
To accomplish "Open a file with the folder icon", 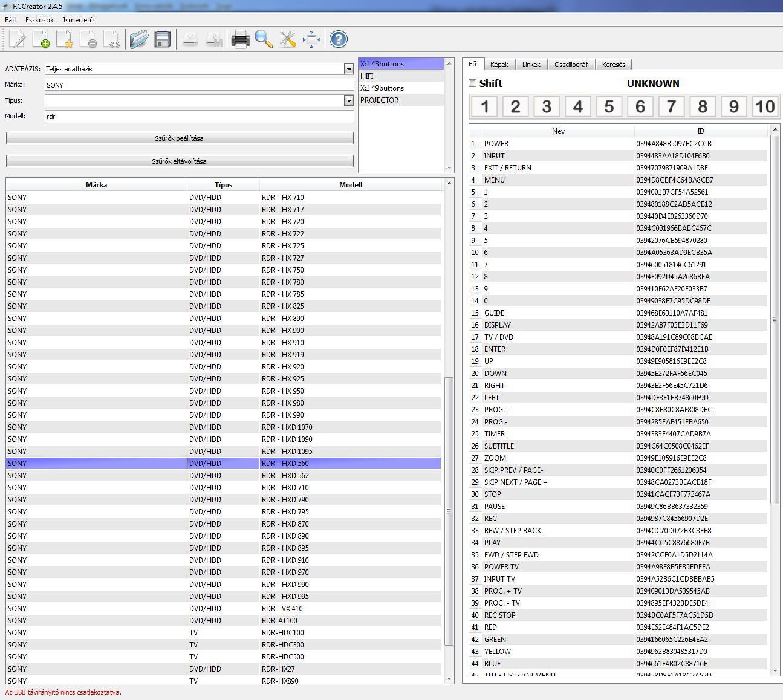I will tap(139, 40).
